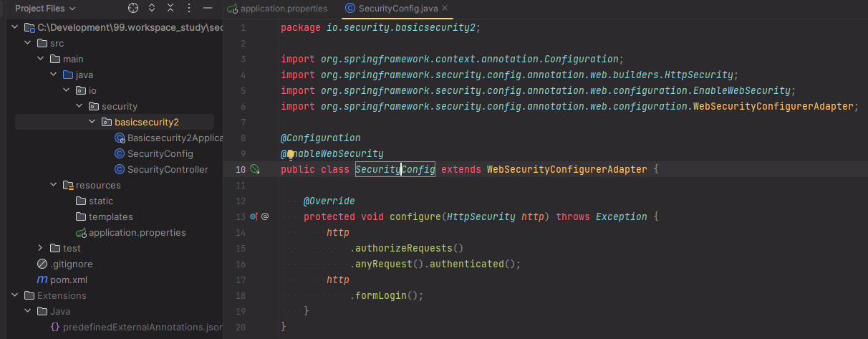The width and height of the screenshot is (868, 339).
Task: Collapse the basicsecurity2 package chevron
Action: (92, 122)
